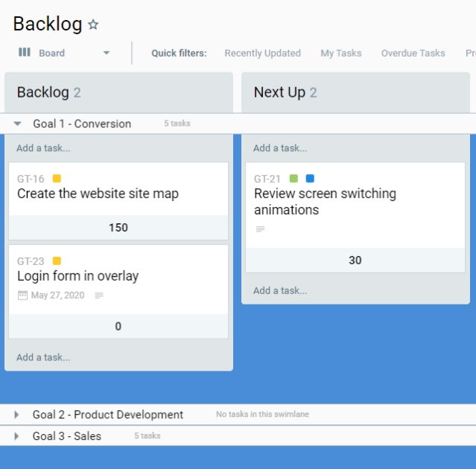The image size is (476, 469).
Task: Click blue label on GT-21 card
Action: (310, 179)
